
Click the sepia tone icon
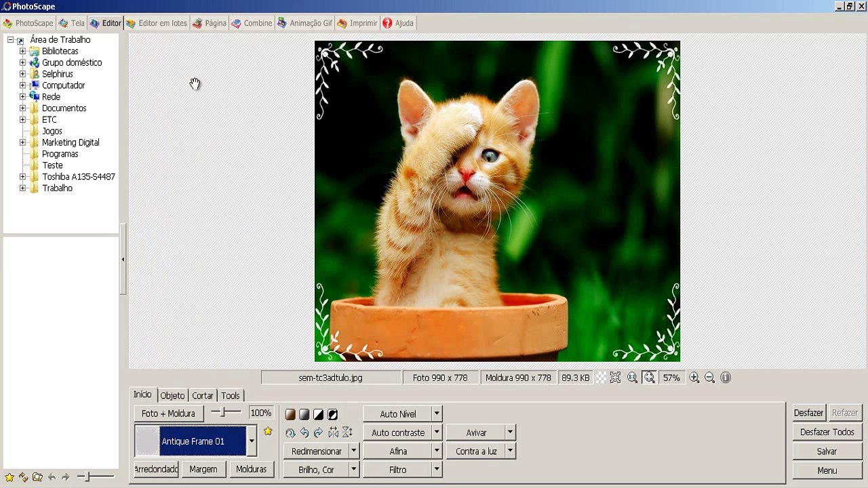point(290,414)
